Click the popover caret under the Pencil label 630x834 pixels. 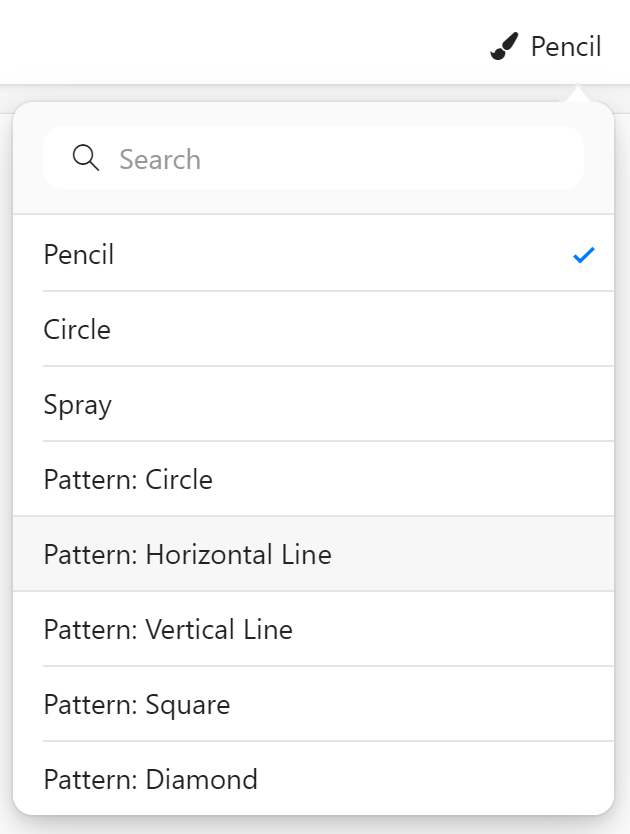[x=577, y=93]
